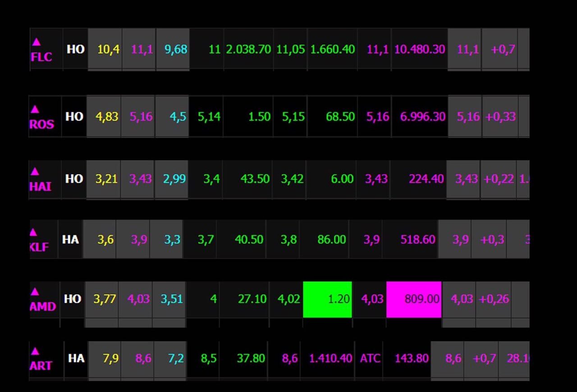Click the pink up-arrow above FLC

coord(37,42)
